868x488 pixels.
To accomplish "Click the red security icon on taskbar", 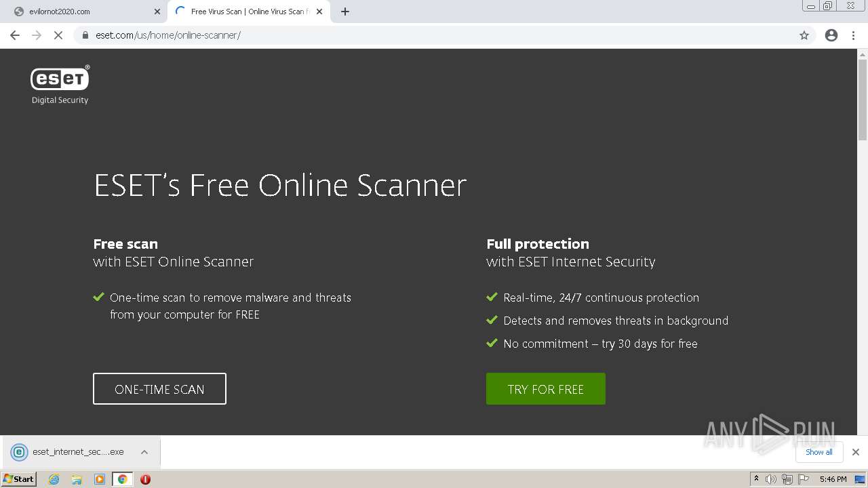I will [x=145, y=479].
